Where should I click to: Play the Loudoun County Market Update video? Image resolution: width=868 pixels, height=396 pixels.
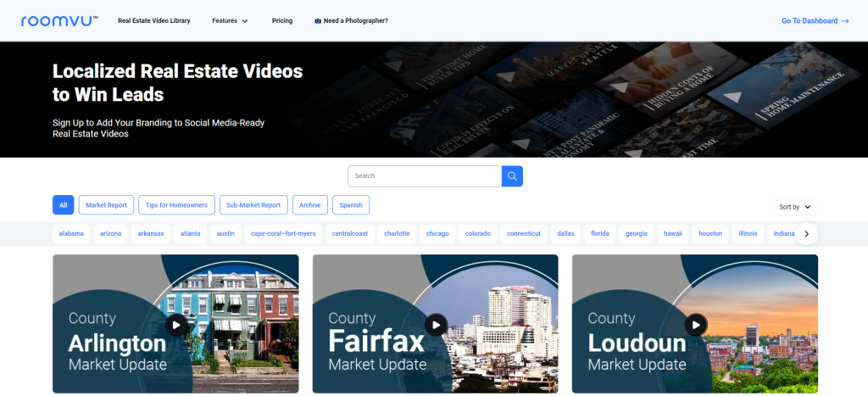click(695, 324)
